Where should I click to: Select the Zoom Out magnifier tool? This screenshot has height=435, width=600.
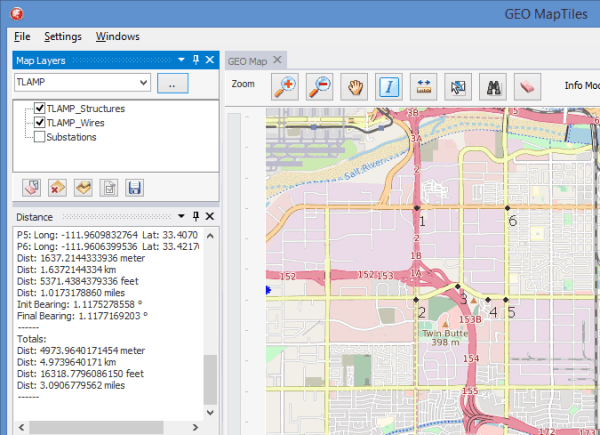click(x=320, y=86)
